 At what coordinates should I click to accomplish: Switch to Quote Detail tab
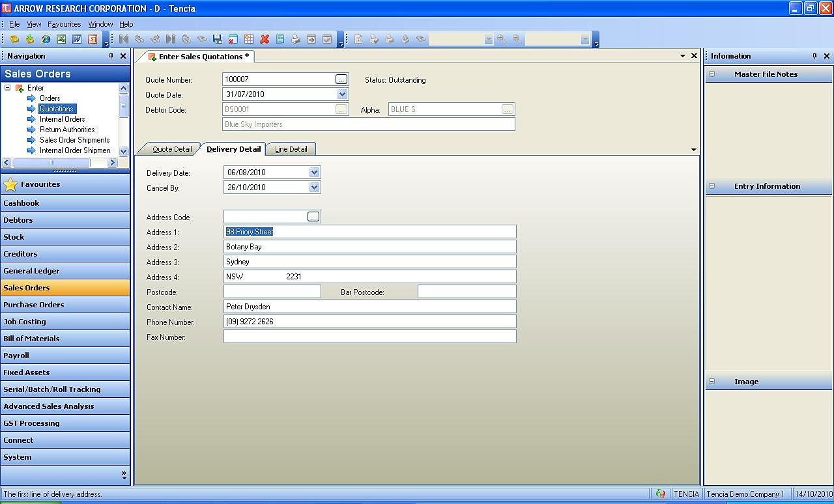[x=172, y=149]
